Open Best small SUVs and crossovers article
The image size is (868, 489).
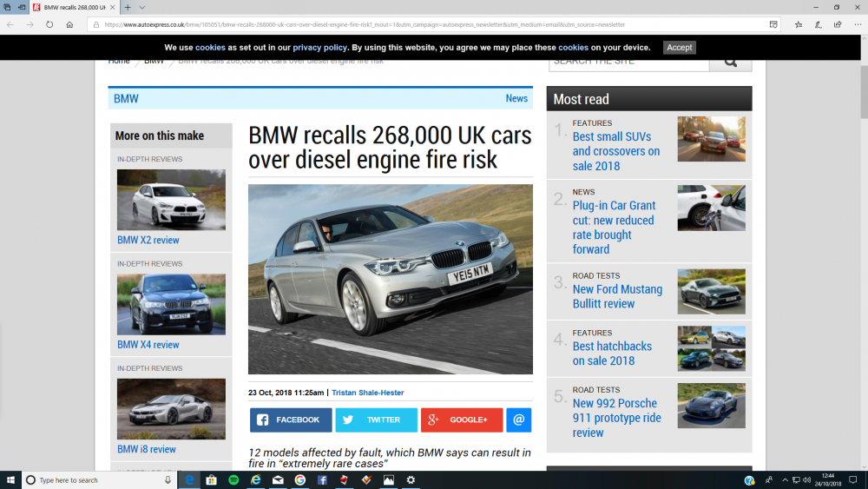coord(616,151)
